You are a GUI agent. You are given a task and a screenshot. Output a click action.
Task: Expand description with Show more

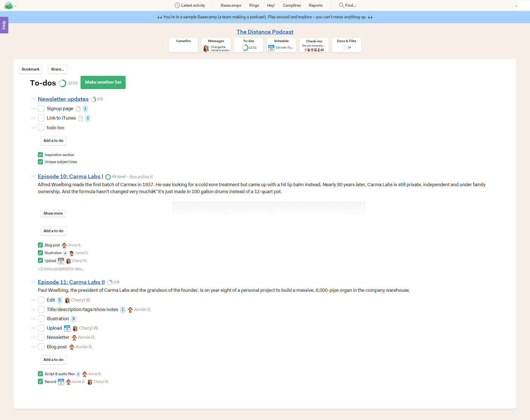53,213
